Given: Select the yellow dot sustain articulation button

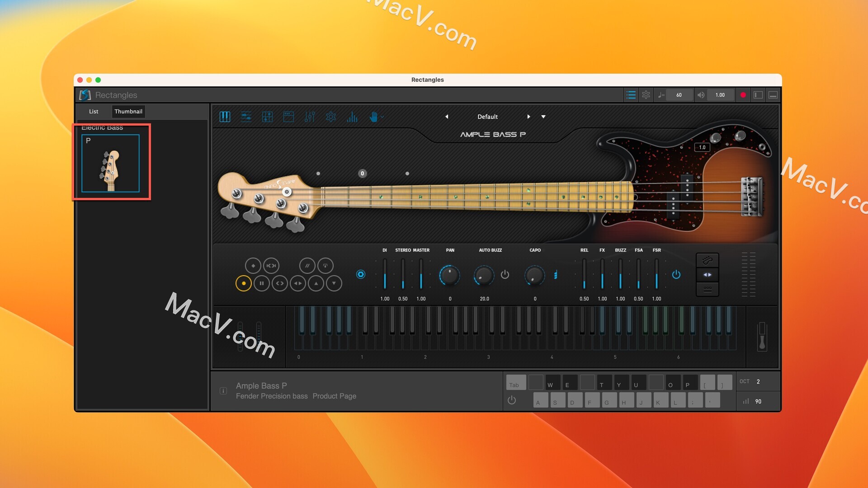Looking at the screenshot, I should tap(244, 283).
